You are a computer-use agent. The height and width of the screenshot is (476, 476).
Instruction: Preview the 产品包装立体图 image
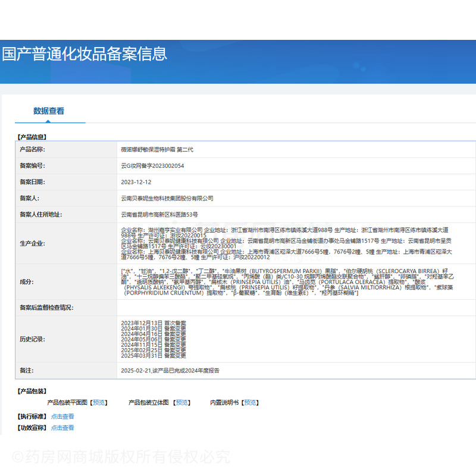click(x=182, y=402)
